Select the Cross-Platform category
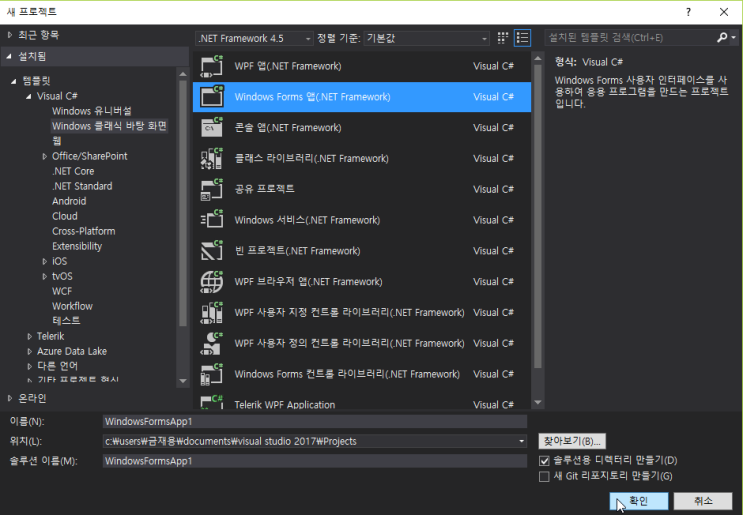The height and width of the screenshot is (515, 743). click(x=84, y=231)
